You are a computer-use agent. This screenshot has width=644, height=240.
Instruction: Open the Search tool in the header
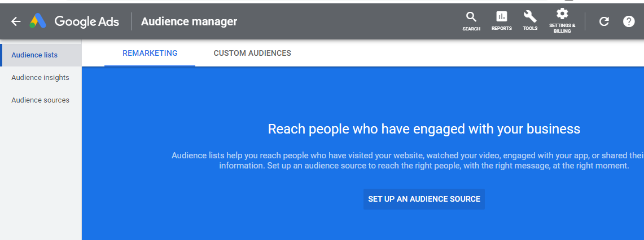point(471,21)
